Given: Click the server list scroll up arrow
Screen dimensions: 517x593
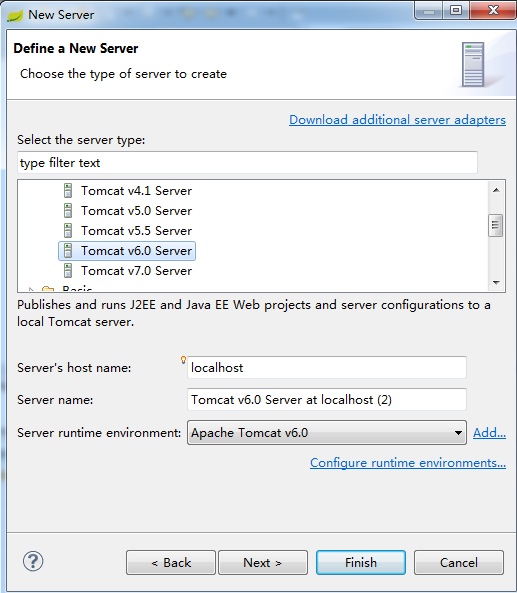Looking at the screenshot, I should coord(496,190).
